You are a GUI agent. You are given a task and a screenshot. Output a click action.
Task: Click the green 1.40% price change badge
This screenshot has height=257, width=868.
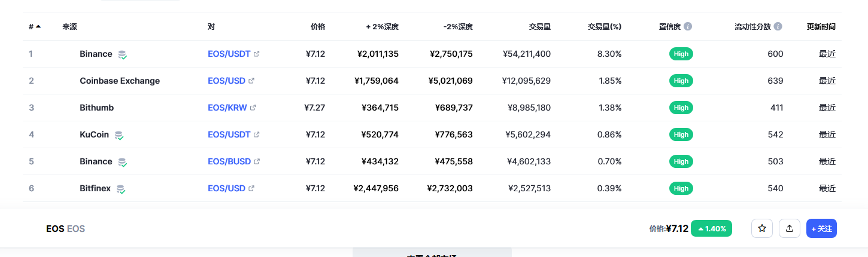point(711,228)
